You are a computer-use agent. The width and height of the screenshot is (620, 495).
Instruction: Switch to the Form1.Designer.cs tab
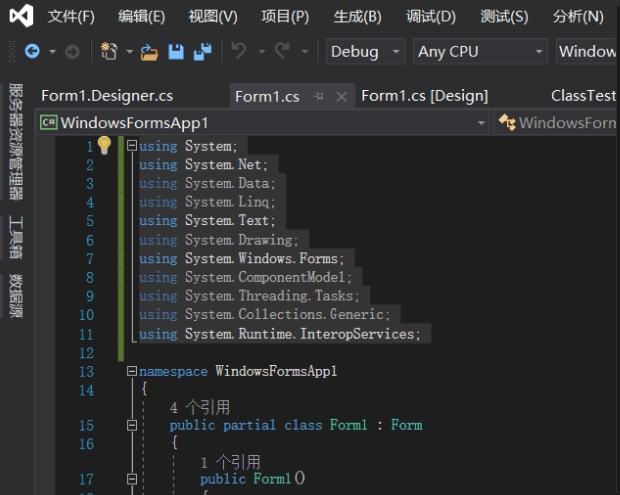pyautogui.click(x=107, y=96)
